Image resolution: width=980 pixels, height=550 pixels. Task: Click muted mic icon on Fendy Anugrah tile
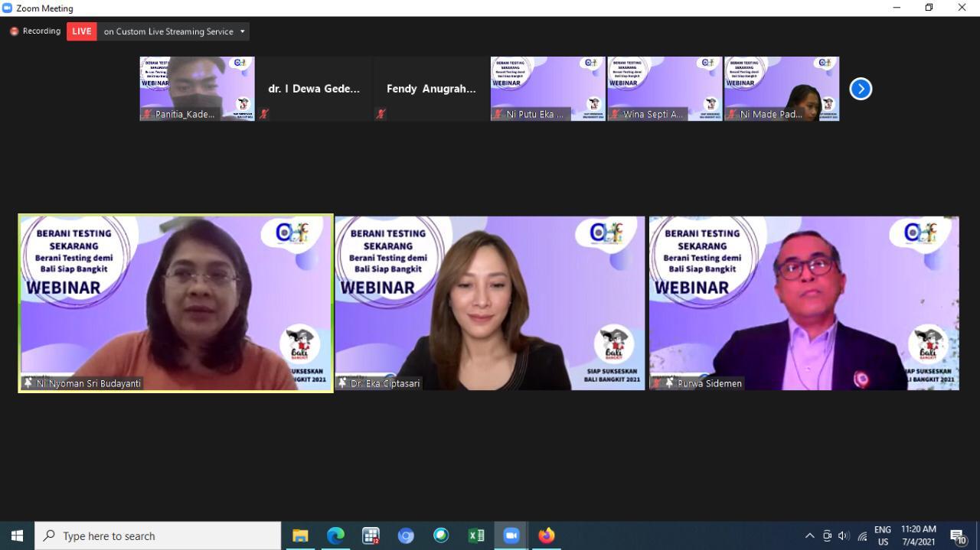(x=381, y=114)
